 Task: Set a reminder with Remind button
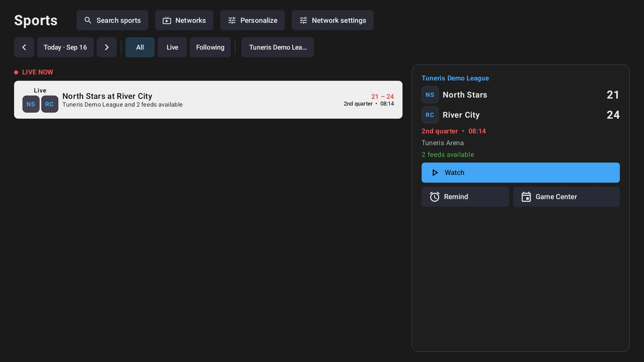(x=465, y=197)
